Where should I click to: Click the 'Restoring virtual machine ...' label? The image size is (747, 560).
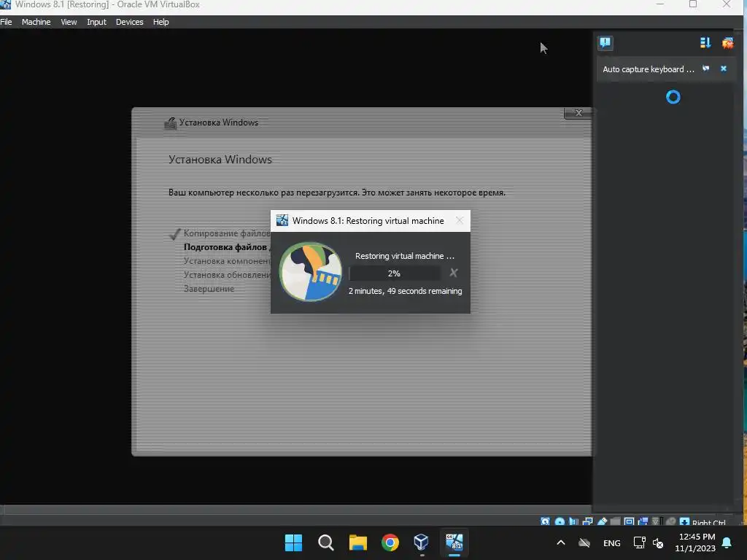click(x=405, y=256)
